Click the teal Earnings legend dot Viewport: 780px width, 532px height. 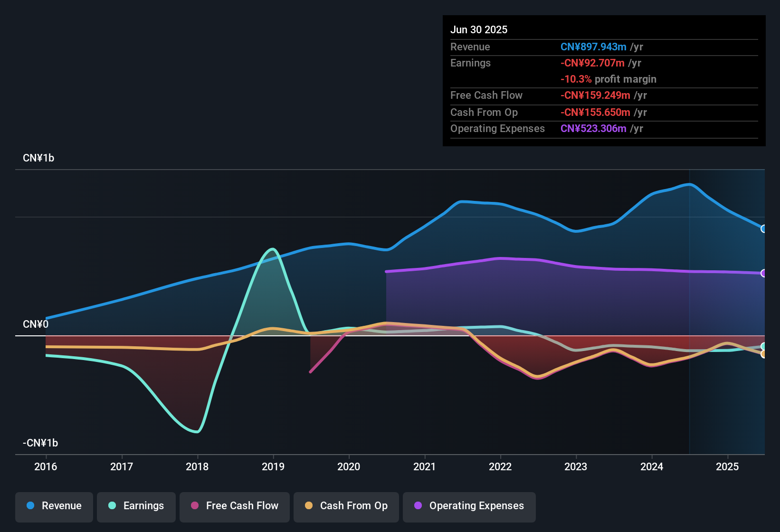[112, 506]
